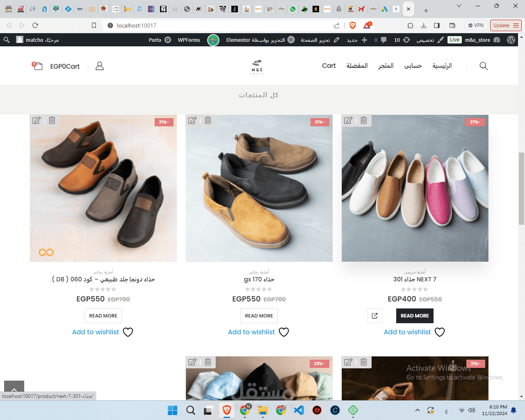This screenshot has height=420, width=525.
Task: Click trash icon on gx 170 shoe
Action: click(208, 120)
